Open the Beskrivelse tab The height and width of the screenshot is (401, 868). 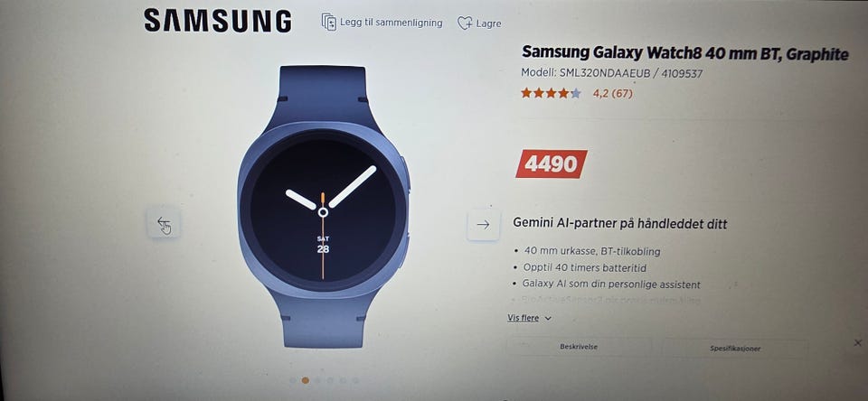click(579, 347)
